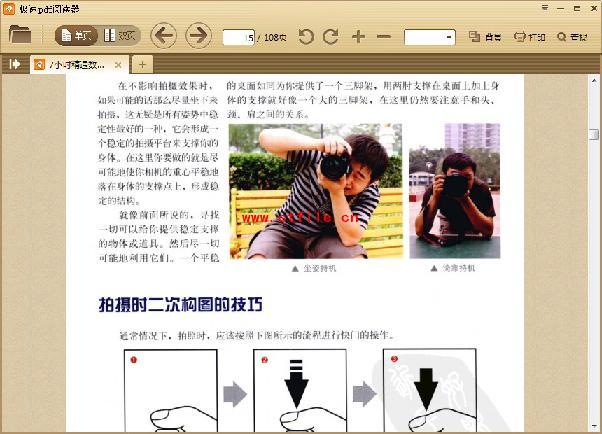Switch to single page view mode
The image size is (602, 434).
coord(77,36)
